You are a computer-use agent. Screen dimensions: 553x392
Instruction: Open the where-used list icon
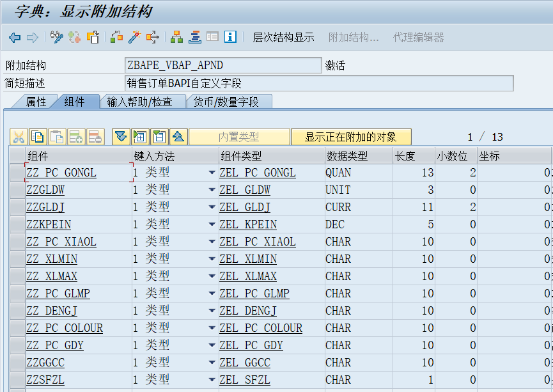(x=153, y=38)
